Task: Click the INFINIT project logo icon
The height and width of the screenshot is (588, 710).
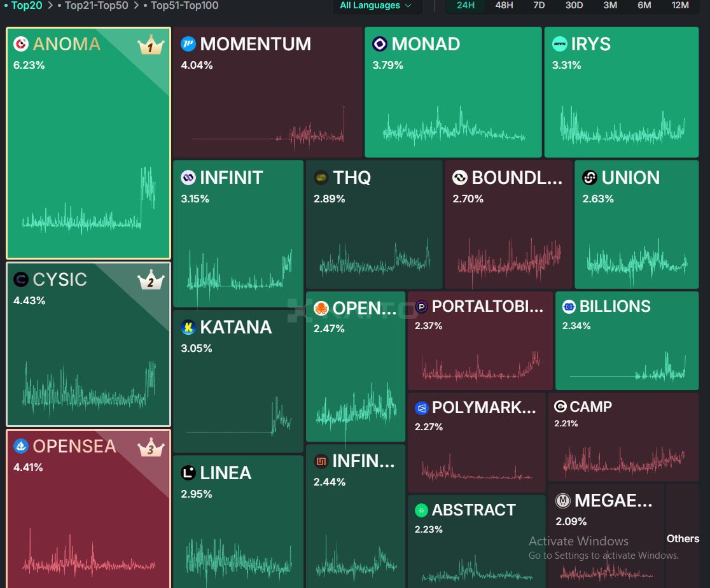Action: [x=188, y=178]
